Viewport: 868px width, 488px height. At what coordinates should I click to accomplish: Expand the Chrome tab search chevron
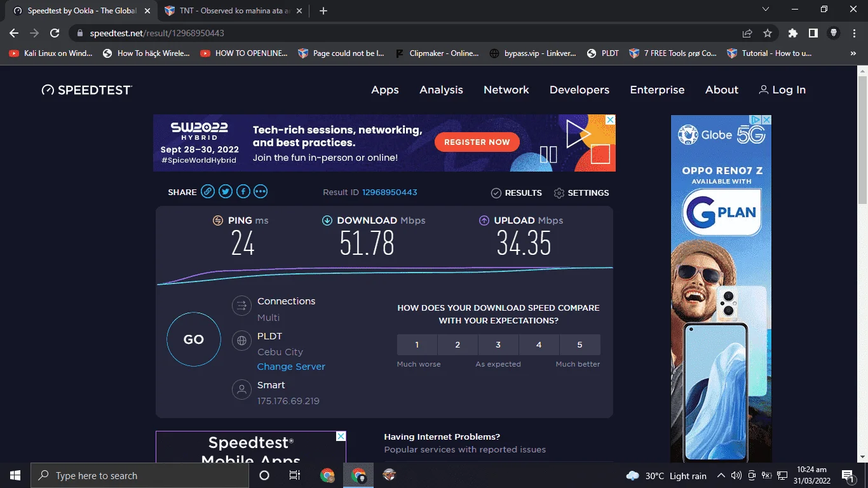[766, 10]
